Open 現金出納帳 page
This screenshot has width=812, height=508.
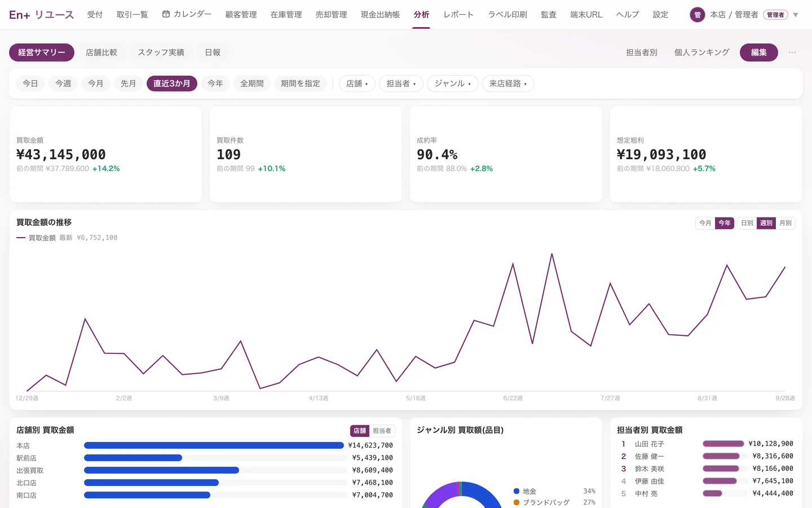point(381,15)
